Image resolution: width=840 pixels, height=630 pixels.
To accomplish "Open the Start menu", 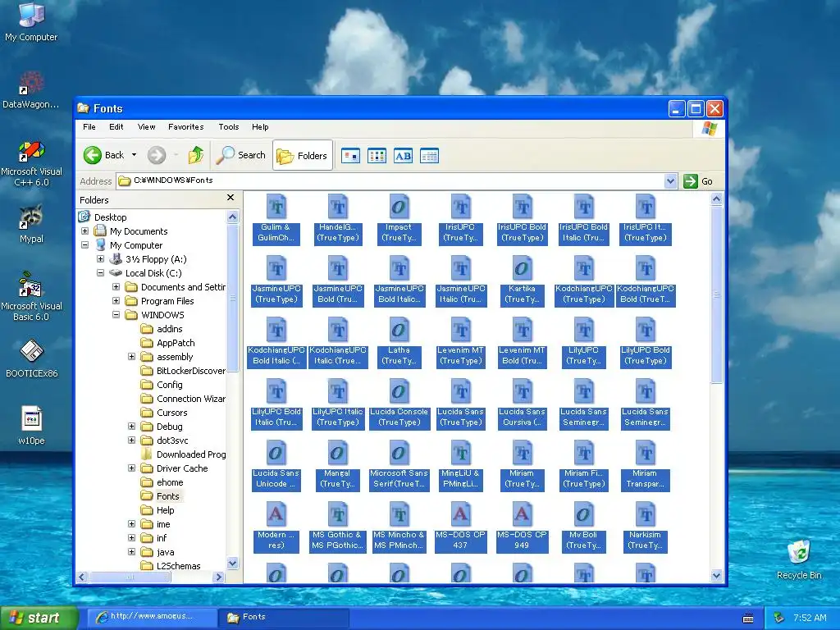I will click(x=39, y=619).
